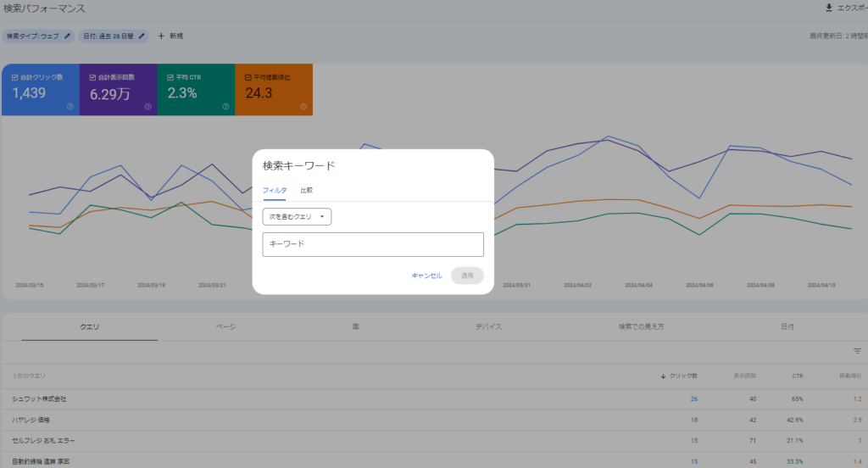Click the 71 impressions cell
This screenshot has height=468, width=868.
pos(753,441)
